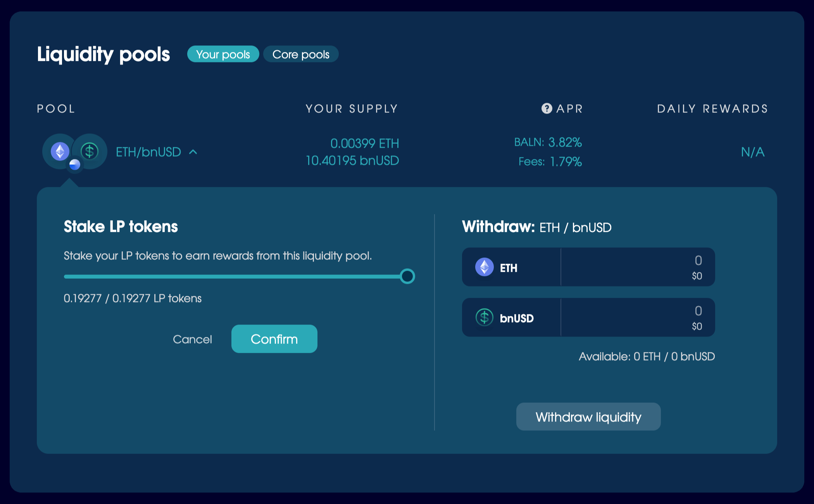Cancel the LP token staking
The width and height of the screenshot is (814, 504).
pos(192,339)
